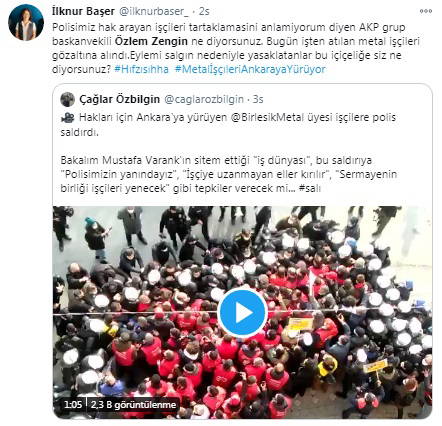
Task: Open İlknur Başer's profile picture
Action: point(26,22)
